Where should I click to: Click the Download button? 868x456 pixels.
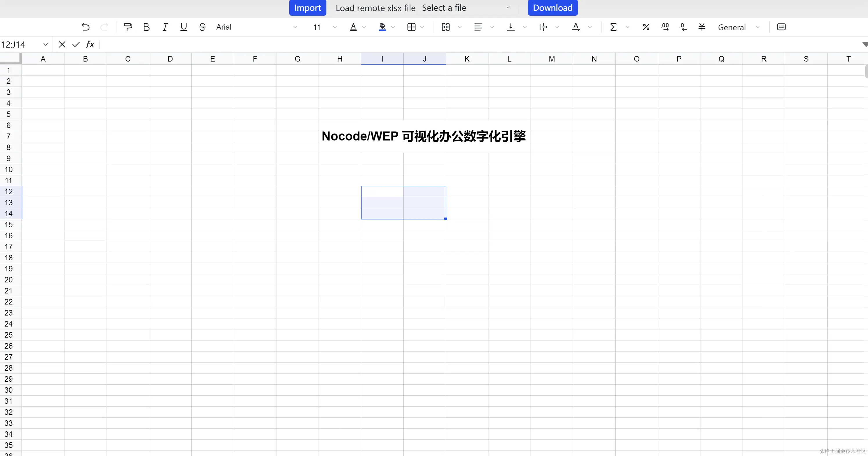[552, 8]
